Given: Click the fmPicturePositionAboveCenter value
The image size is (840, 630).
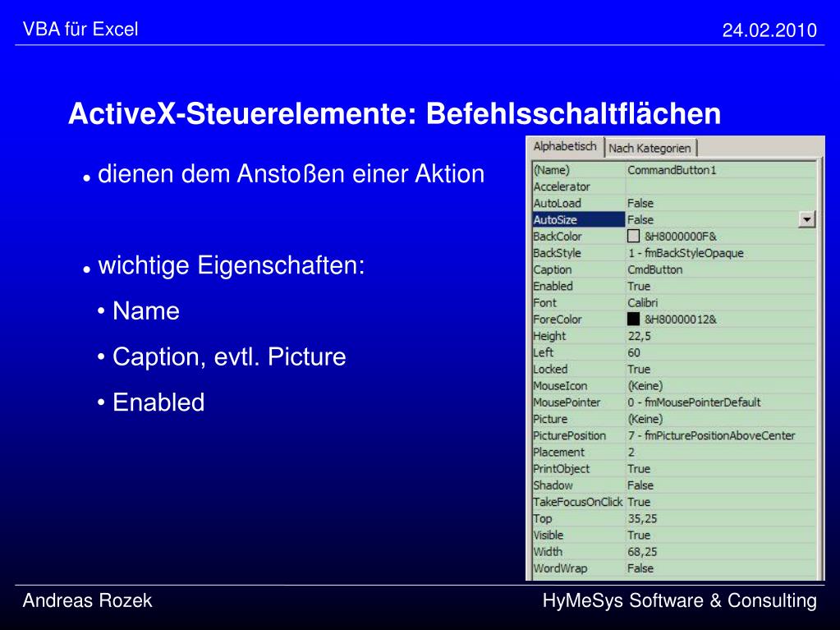Looking at the screenshot, I should [x=711, y=435].
